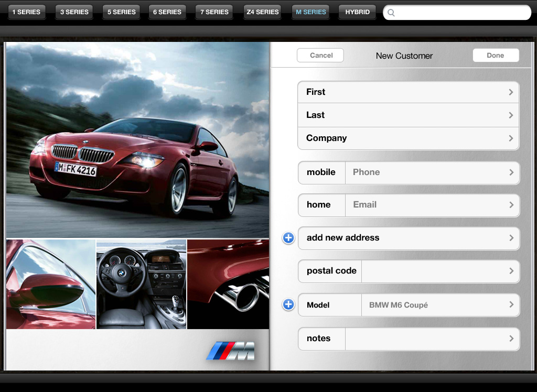This screenshot has width=537, height=392.
Task: Open the side mirror thumbnail
Action: [51, 284]
